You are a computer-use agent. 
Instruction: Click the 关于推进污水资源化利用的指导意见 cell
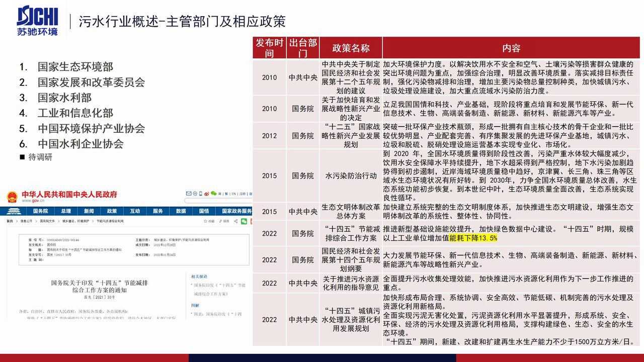click(x=351, y=284)
